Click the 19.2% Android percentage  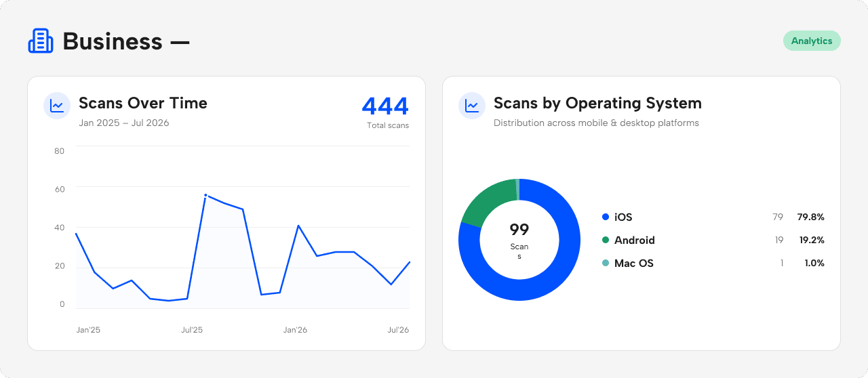point(812,240)
